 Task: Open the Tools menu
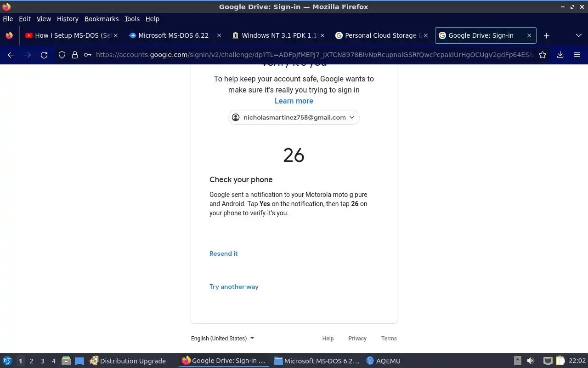pos(132,19)
